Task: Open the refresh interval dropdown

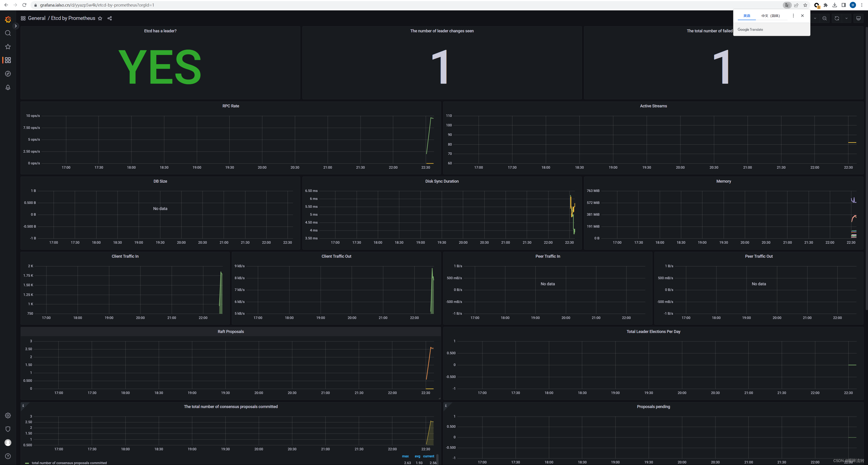Action: click(847, 19)
